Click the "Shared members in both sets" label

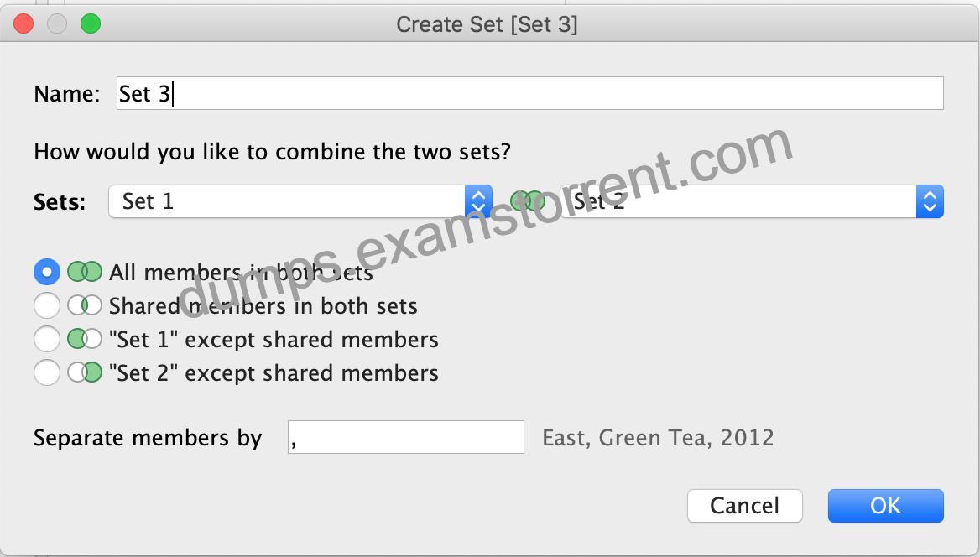click(x=263, y=305)
